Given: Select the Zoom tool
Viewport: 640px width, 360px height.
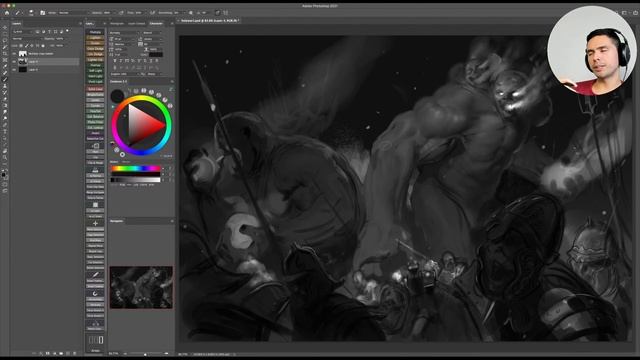Looking at the screenshot, I should (x=5, y=158).
